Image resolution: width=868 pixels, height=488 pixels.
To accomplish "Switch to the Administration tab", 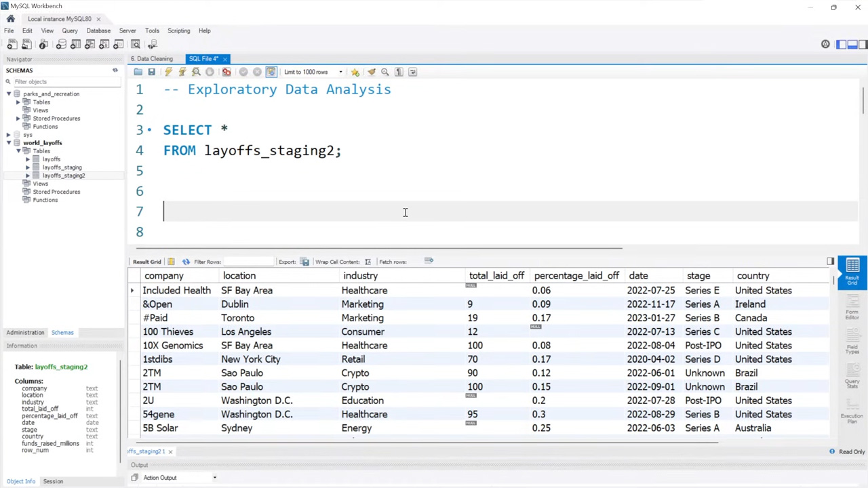I will point(25,332).
